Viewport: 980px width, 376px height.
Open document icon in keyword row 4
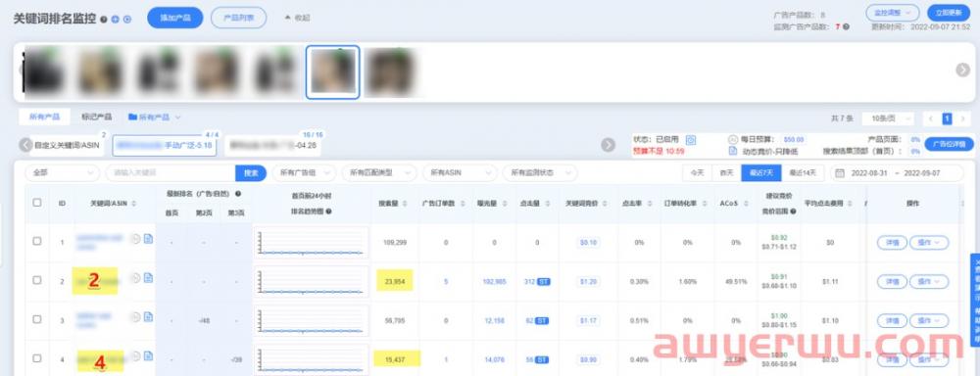point(148,356)
